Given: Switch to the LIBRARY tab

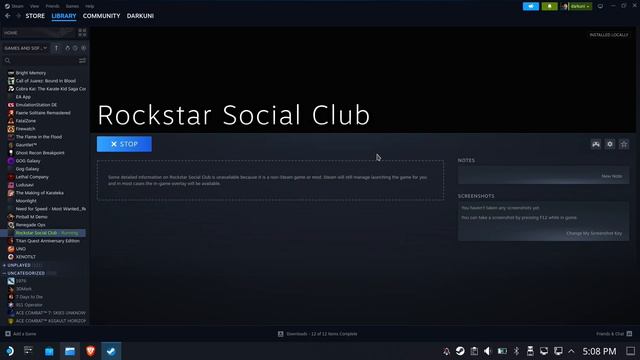Looking at the screenshot, I should pos(64,16).
